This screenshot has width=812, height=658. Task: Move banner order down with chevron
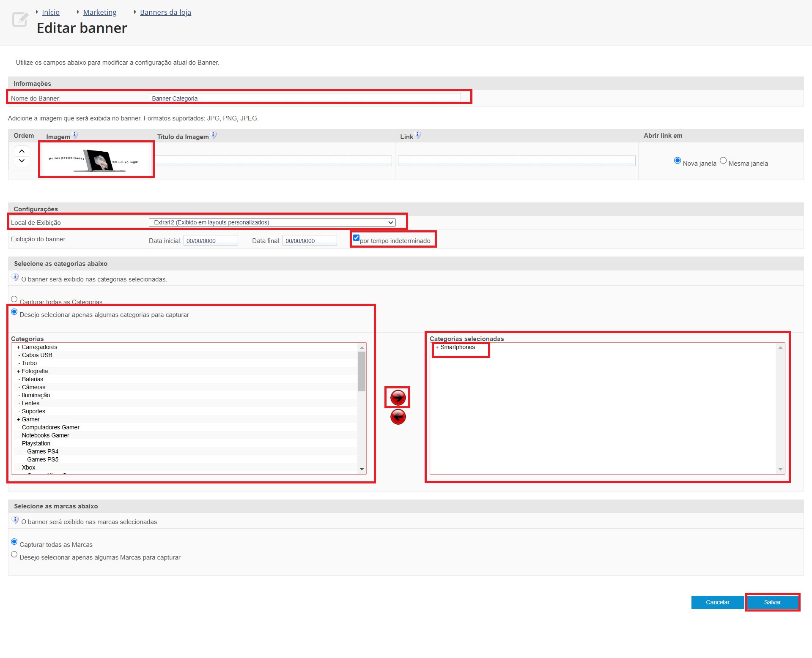tap(22, 161)
